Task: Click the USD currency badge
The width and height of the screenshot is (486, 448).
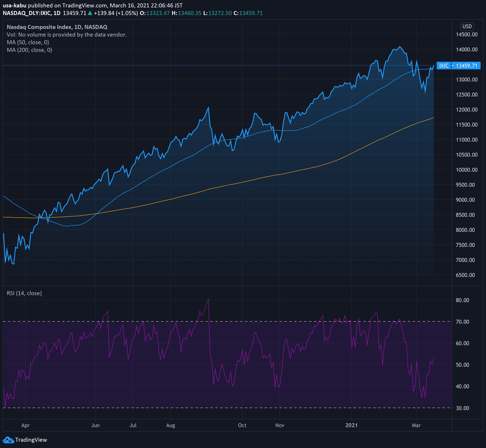Action: point(467,26)
